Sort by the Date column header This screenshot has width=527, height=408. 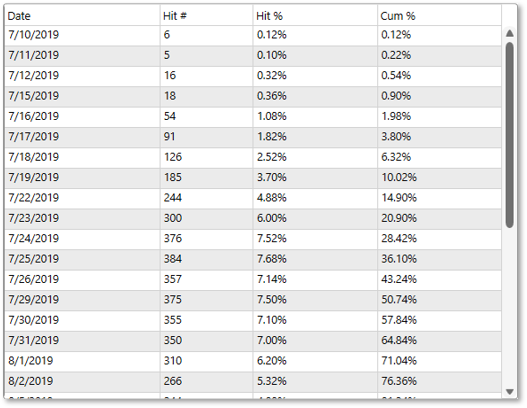(82, 16)
